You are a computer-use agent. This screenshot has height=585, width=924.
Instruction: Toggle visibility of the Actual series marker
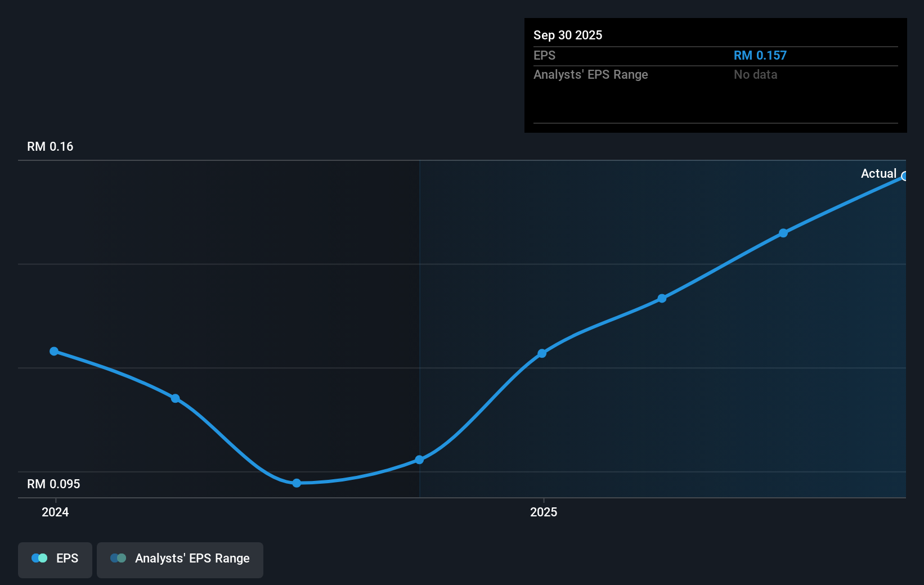coord(904,177)
